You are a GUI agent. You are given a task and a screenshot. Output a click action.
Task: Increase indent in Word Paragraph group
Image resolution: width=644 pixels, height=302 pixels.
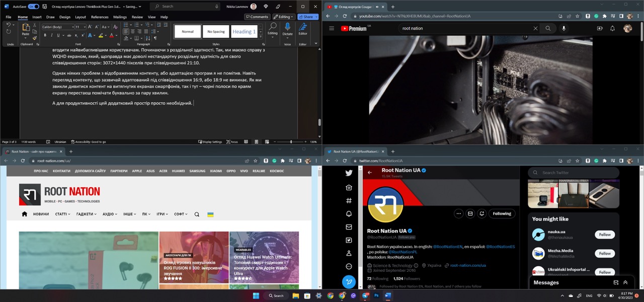click(x=165, y=25)
